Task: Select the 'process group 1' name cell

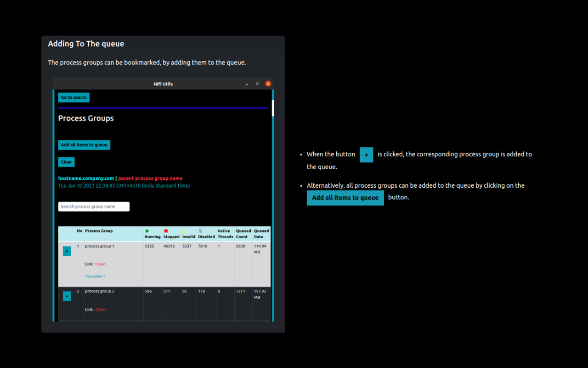Action: [x=100, y=246]
